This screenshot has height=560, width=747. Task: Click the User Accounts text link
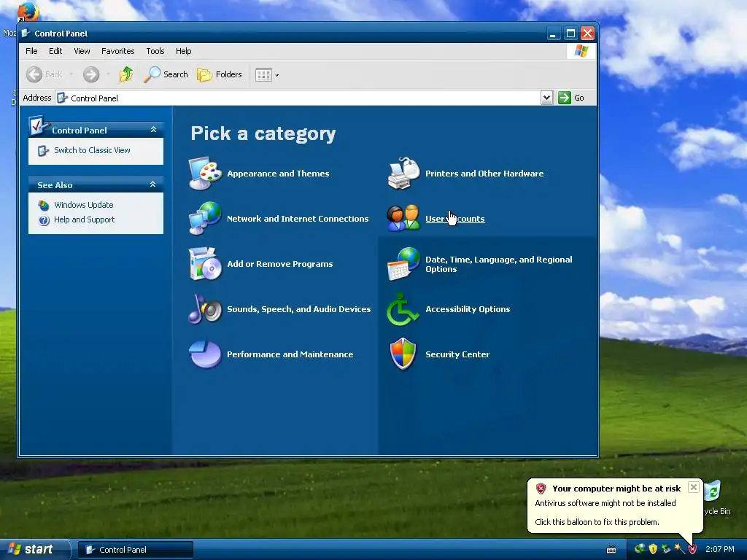(455, 219)
